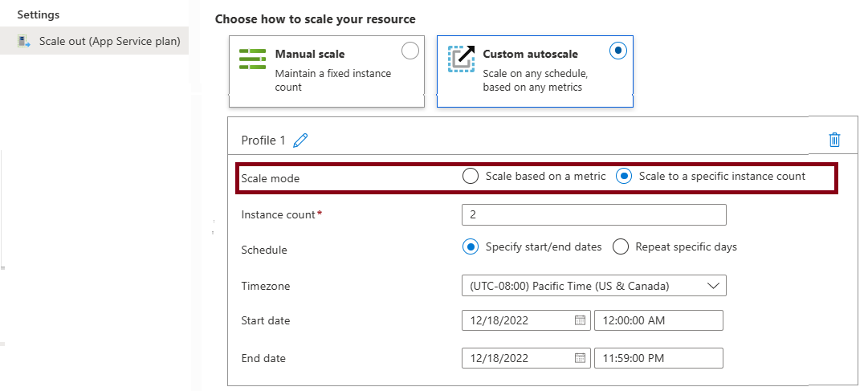Open Scale out (App Service plan) menu item
The width and height of the screenshot is (868, 391).
pyautogui.click(x=109, y=41)
